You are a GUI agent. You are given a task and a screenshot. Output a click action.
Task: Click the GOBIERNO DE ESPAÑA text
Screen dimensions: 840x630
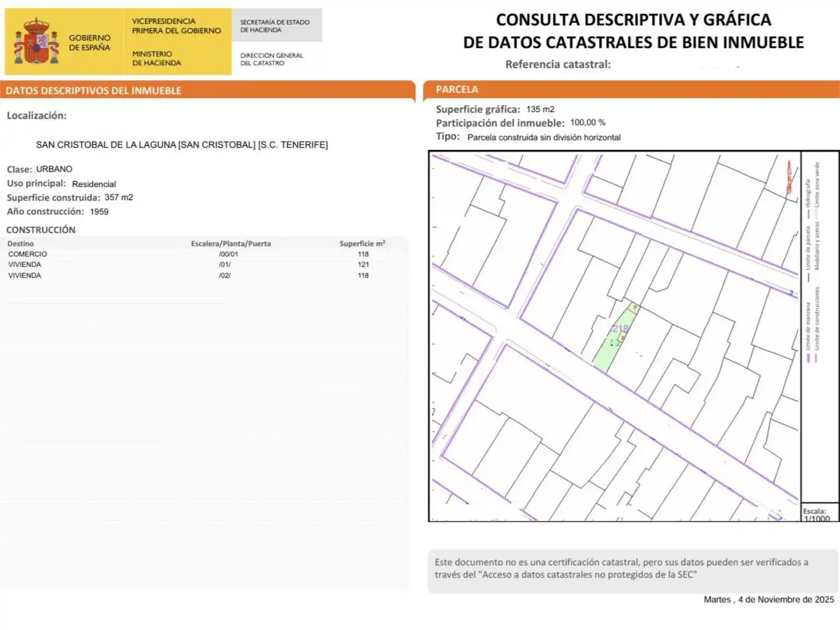(x=89, y=43)
